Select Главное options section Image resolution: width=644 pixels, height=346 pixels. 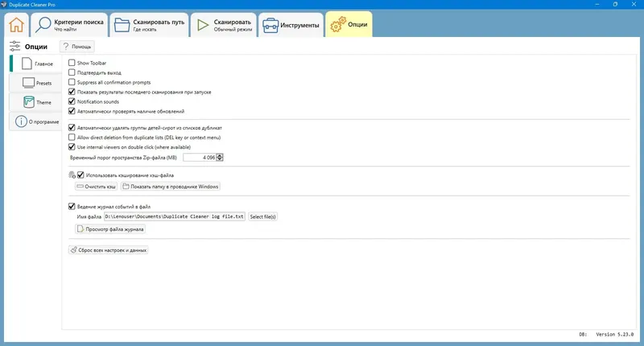tap(36, 64)
